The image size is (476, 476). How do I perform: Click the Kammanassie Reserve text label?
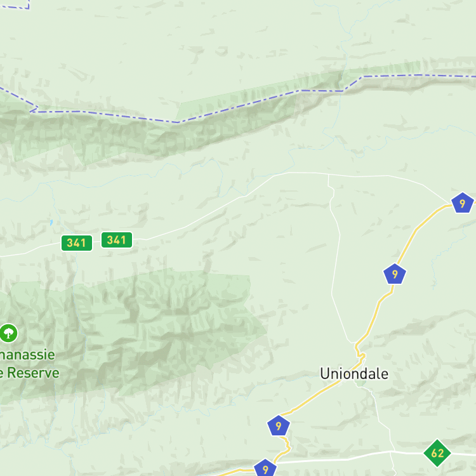coord(29,364)
